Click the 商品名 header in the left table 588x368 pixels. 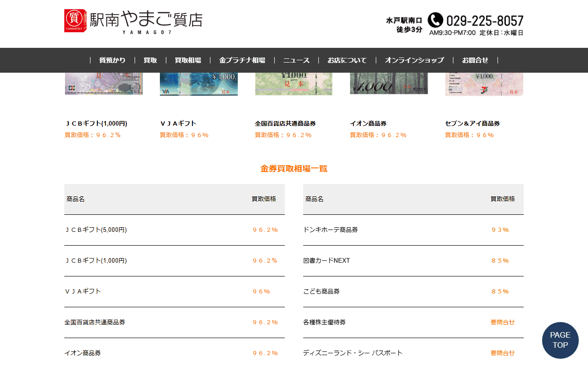76,199
